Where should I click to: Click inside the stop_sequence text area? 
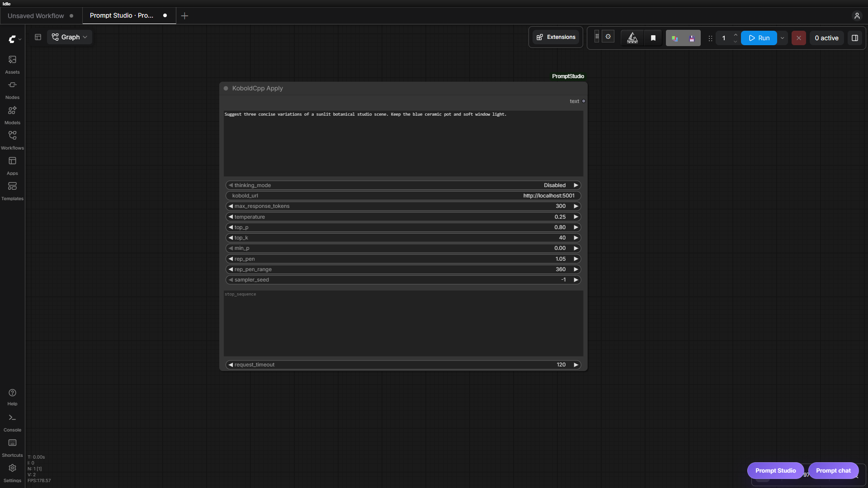(x=403, y=323)
